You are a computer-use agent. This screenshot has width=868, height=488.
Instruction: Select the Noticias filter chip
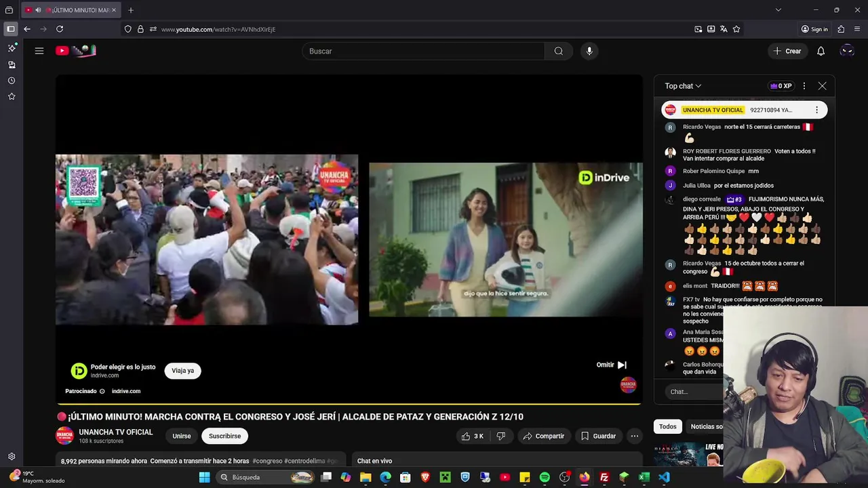coord(705,426)
